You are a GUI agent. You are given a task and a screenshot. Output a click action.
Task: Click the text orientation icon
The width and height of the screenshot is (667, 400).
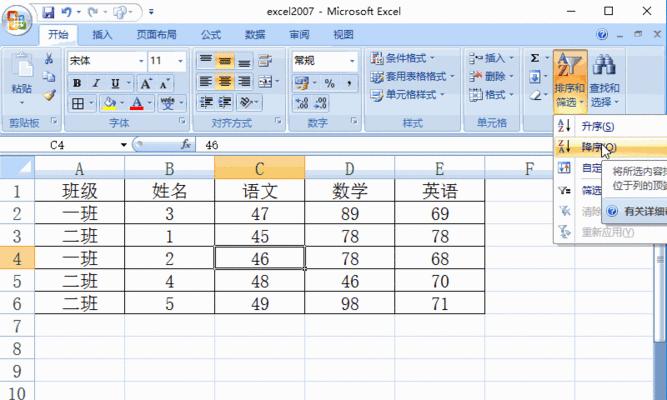click(245, 102)
